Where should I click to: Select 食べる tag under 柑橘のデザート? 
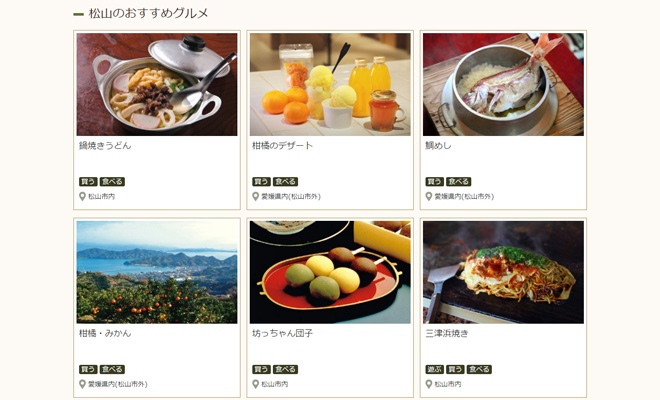(x=285, y=181)
